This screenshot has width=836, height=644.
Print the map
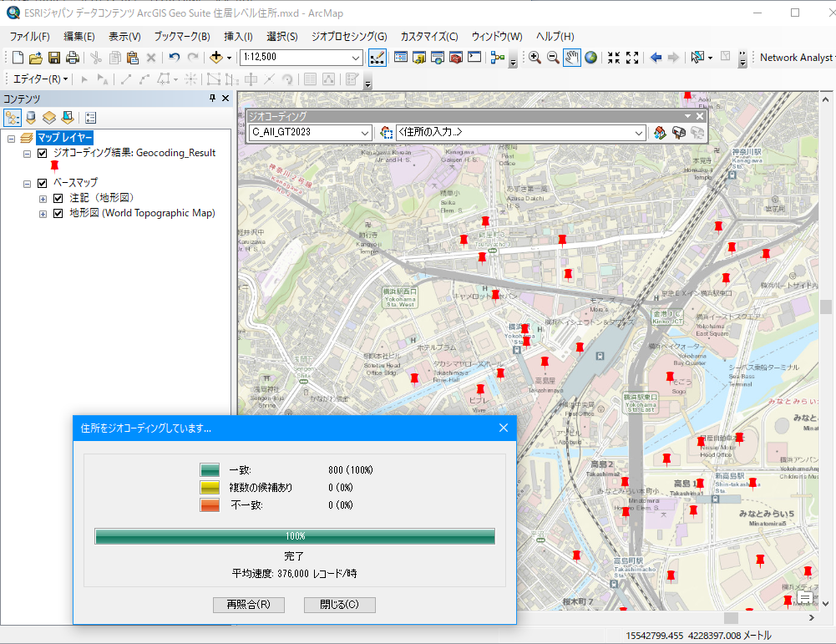73,58
